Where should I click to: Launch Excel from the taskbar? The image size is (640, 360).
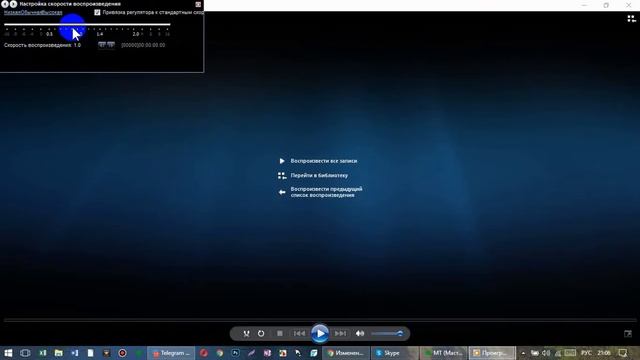pos(42,353)
